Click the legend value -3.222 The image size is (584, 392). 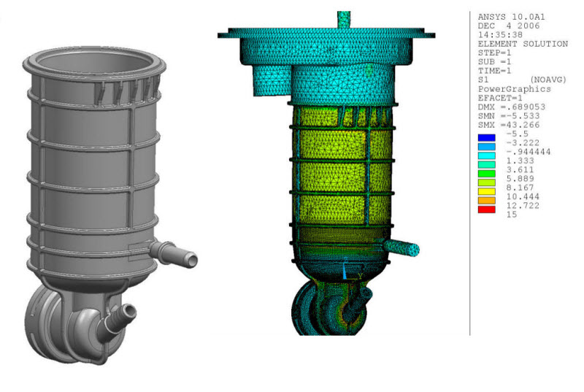tap(523, 143)
